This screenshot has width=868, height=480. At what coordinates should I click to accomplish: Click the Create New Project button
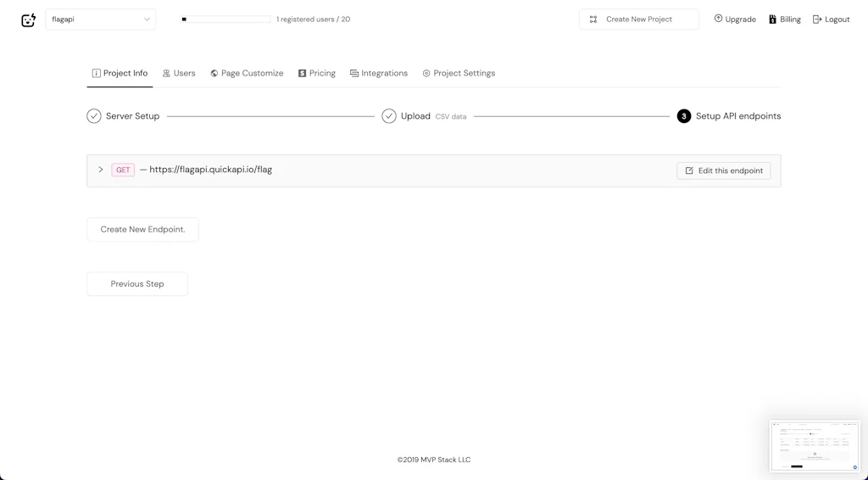[639, 20]
